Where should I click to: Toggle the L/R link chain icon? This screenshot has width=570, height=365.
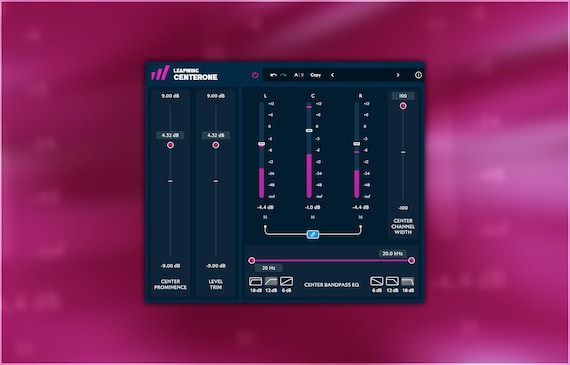(313, 234)
